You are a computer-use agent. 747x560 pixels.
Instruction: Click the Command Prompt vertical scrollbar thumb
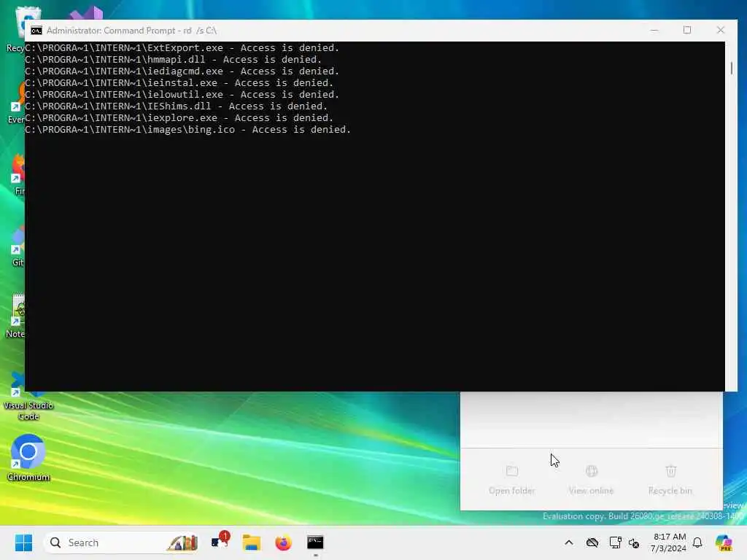(731, 68)
